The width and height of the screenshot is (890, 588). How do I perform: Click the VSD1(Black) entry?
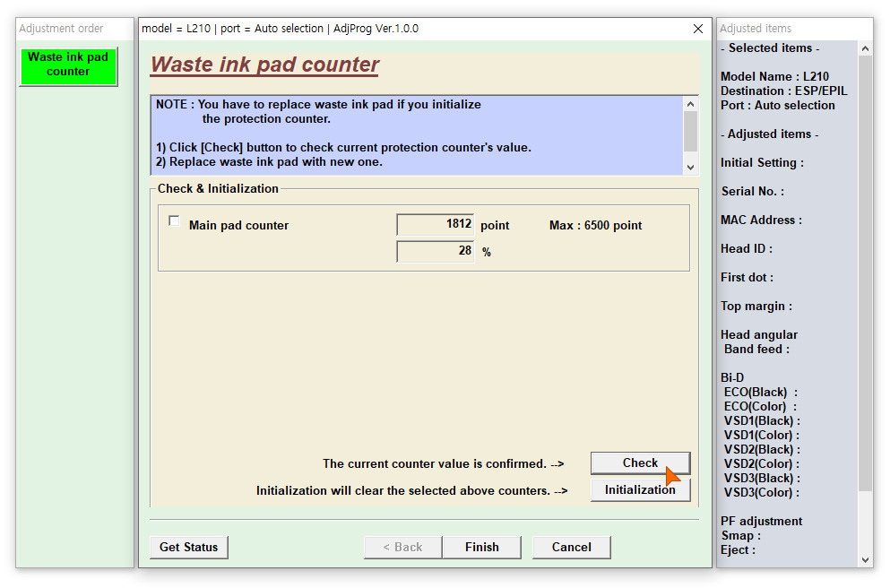click(x=762, y=420)
